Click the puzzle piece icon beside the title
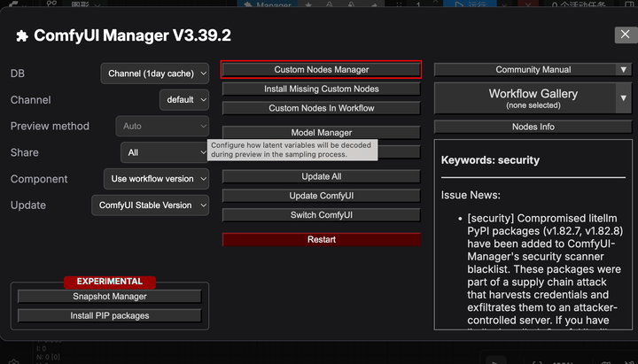Viewport: 638px width, 364px height. tap(22, 36)
